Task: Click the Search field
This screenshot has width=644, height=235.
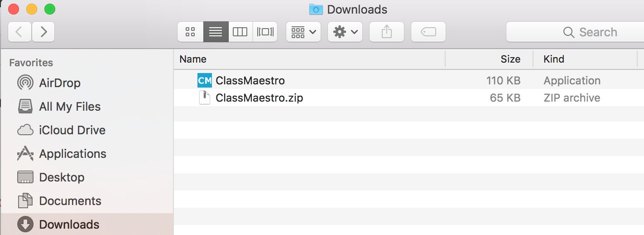Action: [575, 32]
